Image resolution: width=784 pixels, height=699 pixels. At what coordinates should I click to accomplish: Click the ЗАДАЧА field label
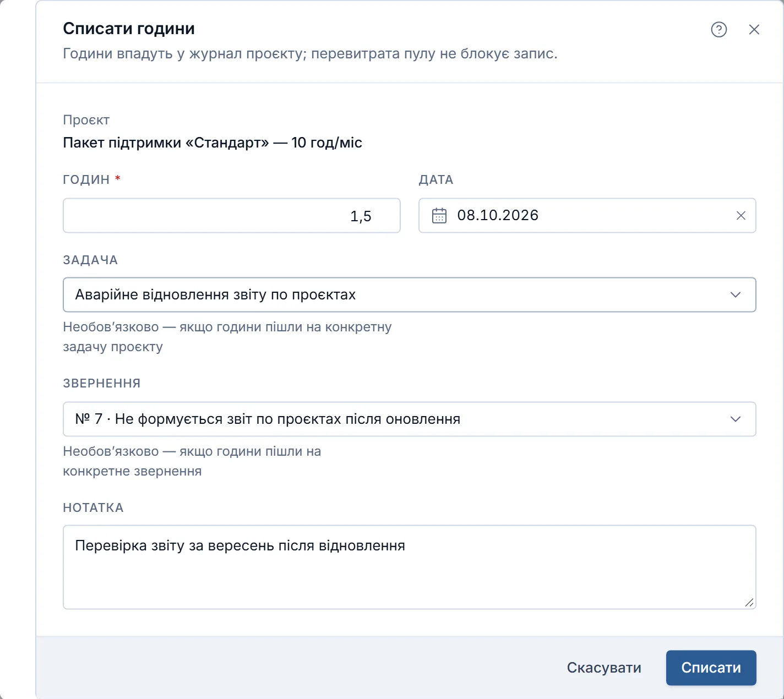pos(90,260)
